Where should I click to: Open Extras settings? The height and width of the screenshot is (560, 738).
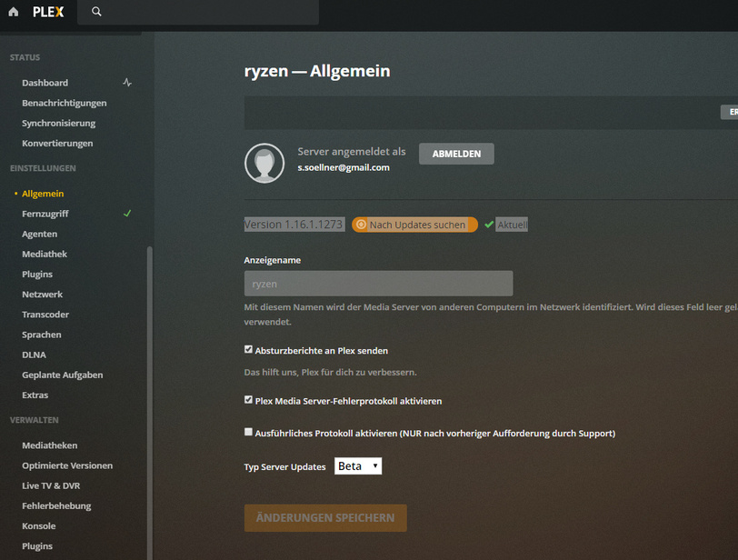(x=35, y=395)
